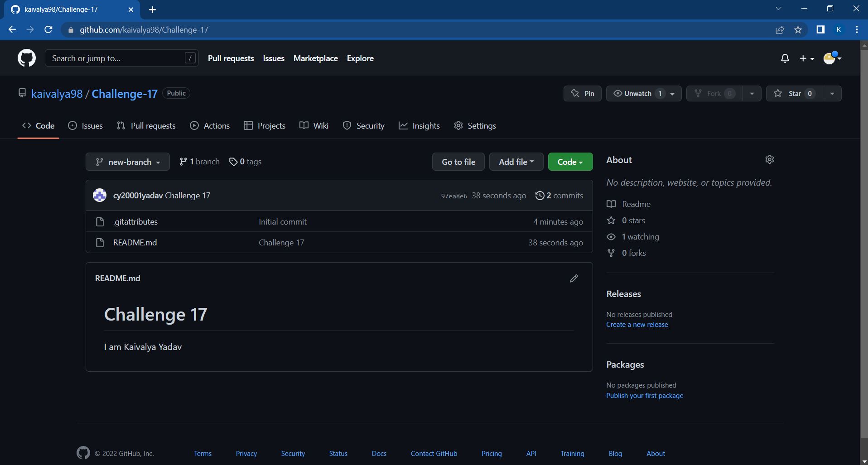The image size is (868, 465).
Task: Open Explore nav link
Action: click(x=360, y=58)
